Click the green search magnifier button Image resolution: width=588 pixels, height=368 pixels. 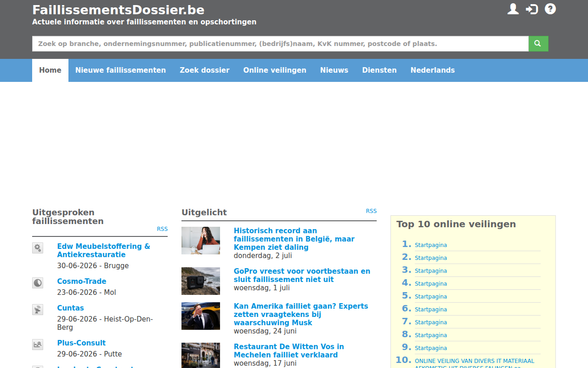[538, 44]
